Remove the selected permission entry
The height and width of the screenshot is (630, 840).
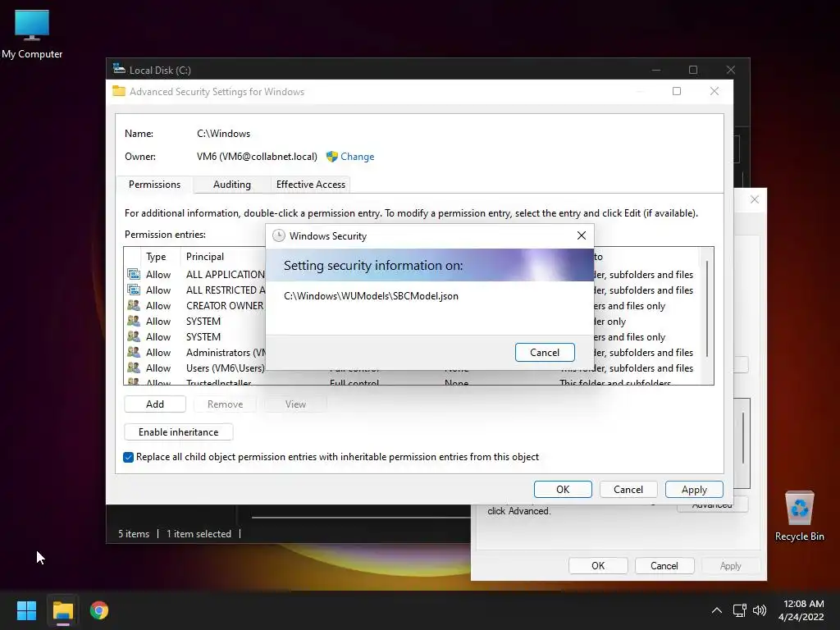[225, 404]
